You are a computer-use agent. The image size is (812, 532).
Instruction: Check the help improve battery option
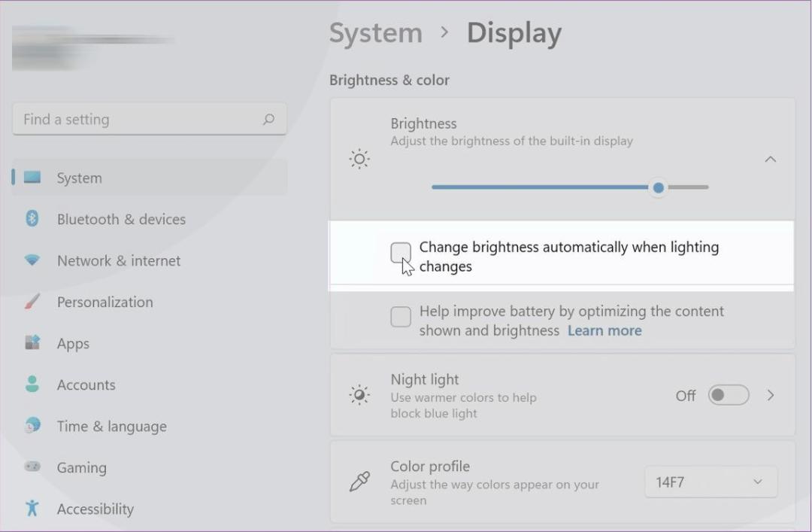(x=401, y=317)
